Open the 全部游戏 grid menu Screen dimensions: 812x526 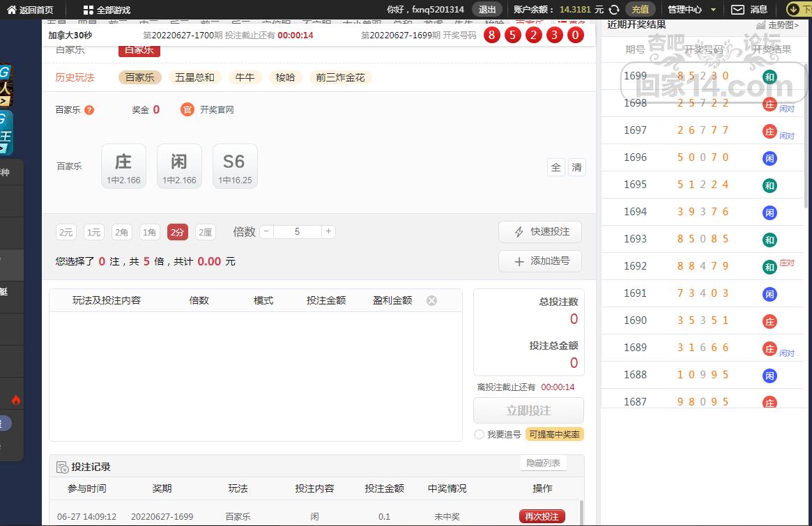pos(88,10)
